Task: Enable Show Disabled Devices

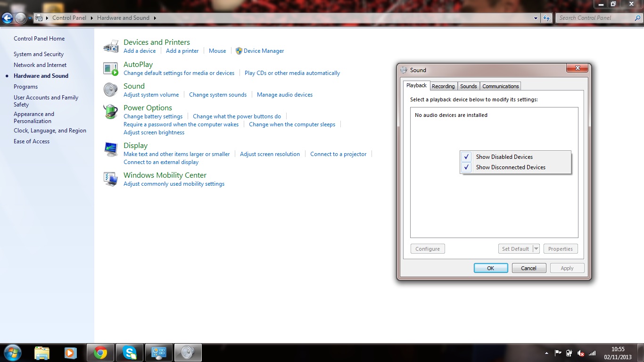Action: (504, 156)
